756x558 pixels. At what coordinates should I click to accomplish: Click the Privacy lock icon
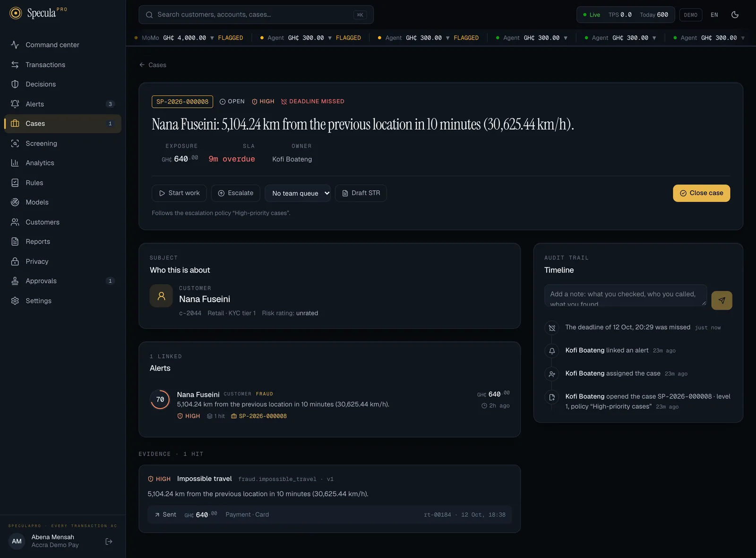pyautogui.click(x=15, y=261)
